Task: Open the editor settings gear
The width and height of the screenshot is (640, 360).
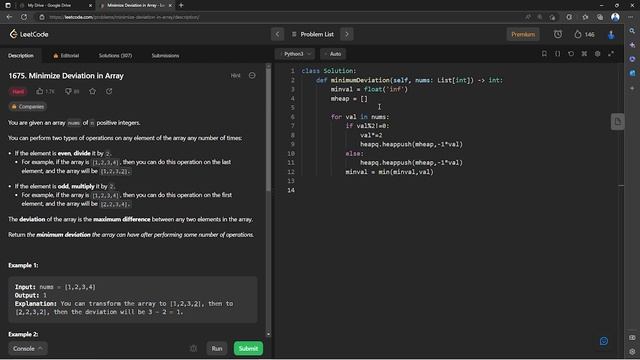Action: (598, 54)
